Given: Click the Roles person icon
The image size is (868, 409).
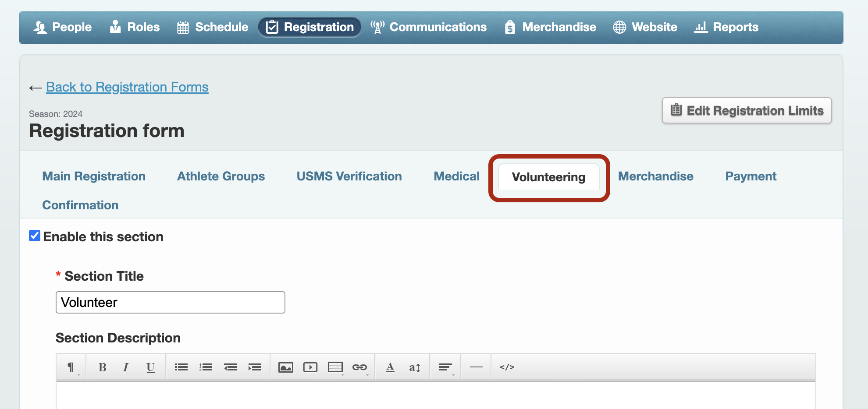Looking at the screenshot, I should click(115, 27).
